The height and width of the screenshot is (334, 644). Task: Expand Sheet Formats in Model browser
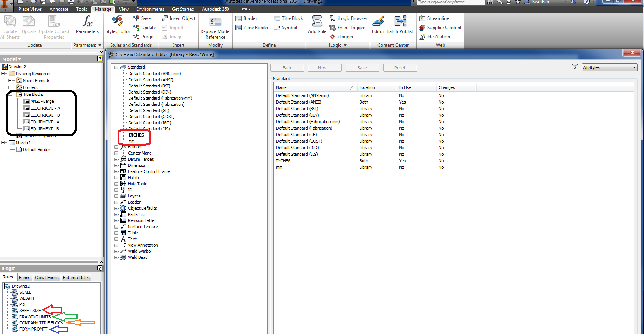pyautogui.click(x=10, y=81)
